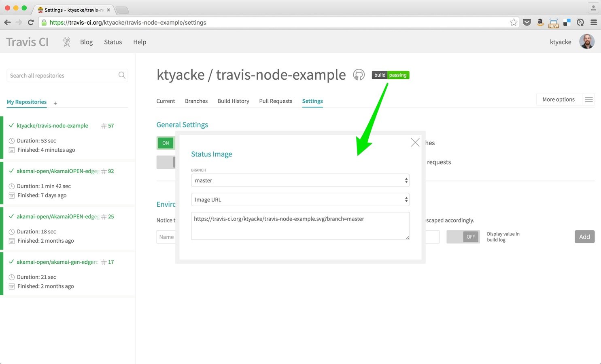Add repository with the plus icon

[55, 103]
